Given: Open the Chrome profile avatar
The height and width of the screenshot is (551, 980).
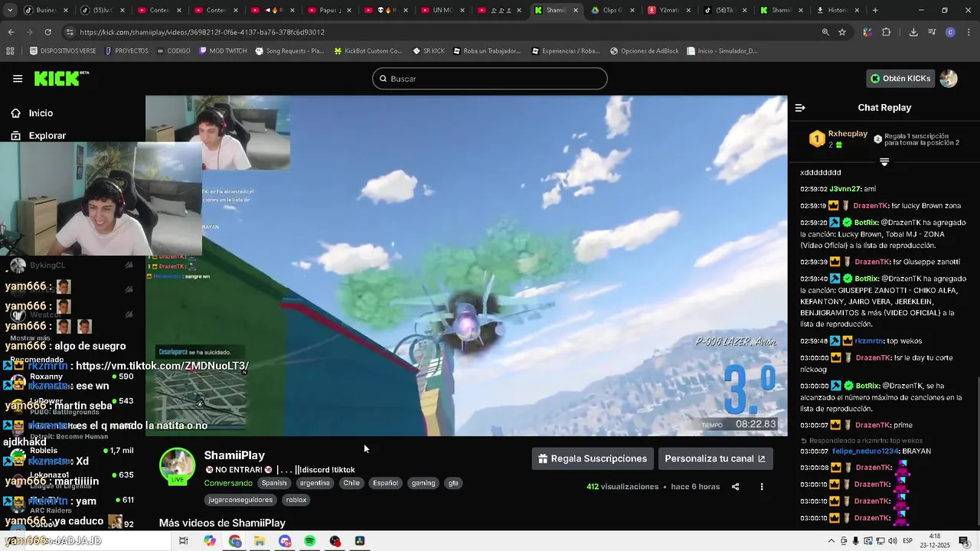Looking at the screenshot, I should coord(950,32).
